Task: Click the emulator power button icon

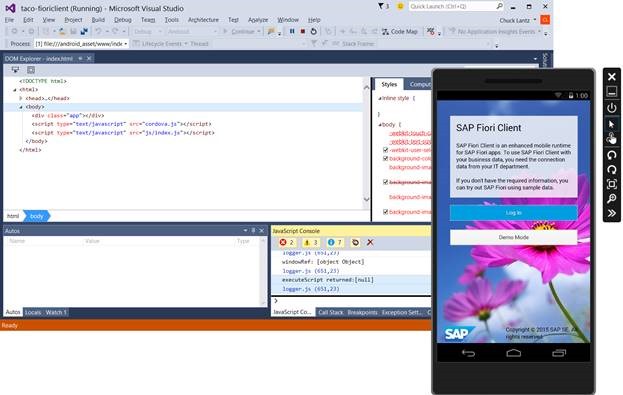Action: [x=612, y=108]
